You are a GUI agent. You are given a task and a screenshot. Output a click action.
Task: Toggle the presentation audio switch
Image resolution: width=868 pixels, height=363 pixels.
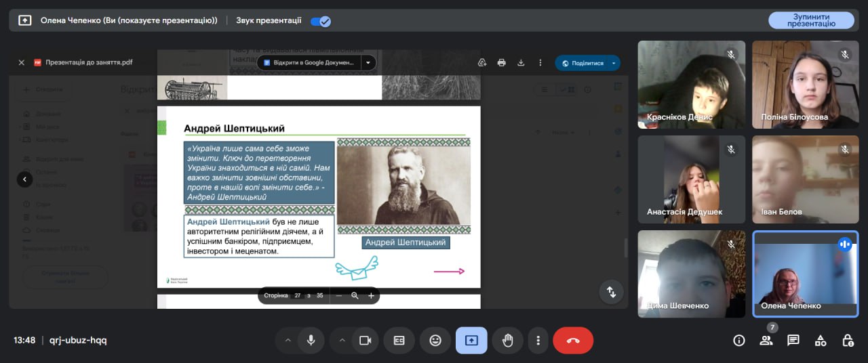tap(320, 21)
